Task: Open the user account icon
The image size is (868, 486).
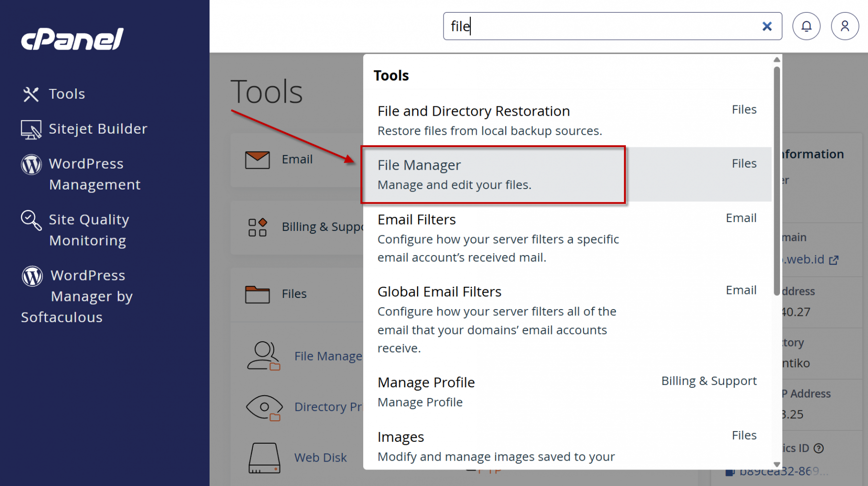Action: pos(845,26)
